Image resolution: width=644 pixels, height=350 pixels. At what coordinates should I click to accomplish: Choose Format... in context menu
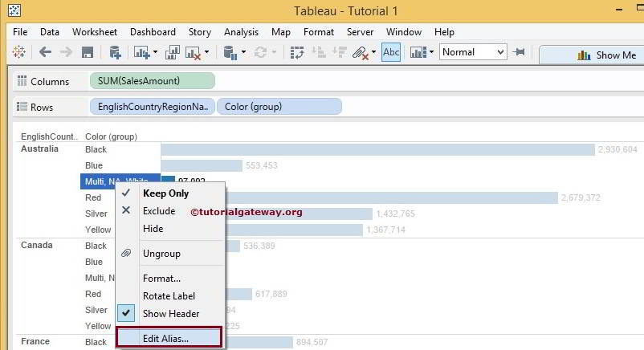click(x=171, y=278)
